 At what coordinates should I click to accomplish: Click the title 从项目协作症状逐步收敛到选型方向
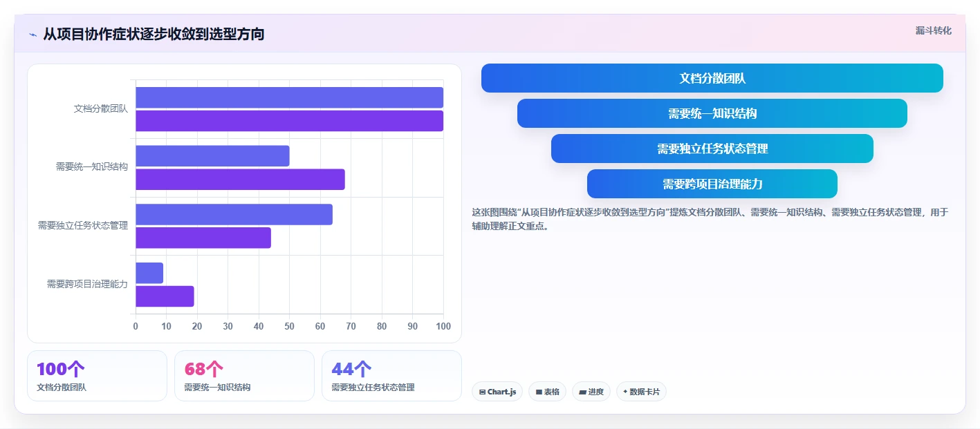[x=154, y=34]
